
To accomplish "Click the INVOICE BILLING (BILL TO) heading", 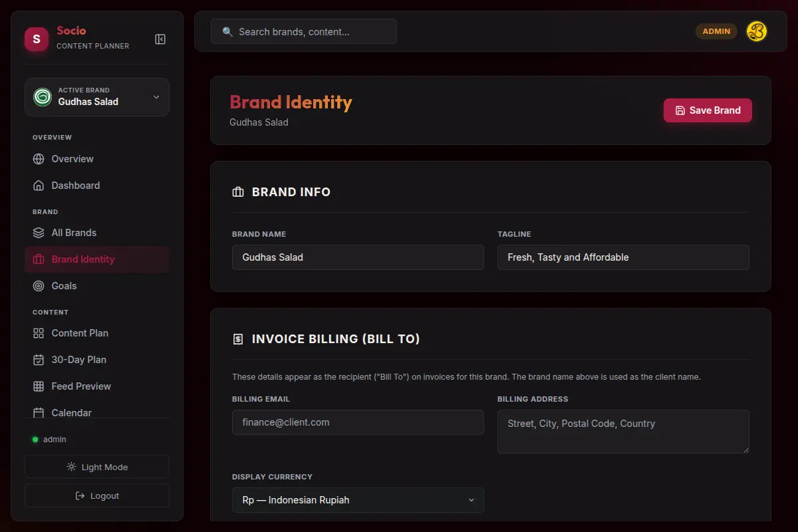I will [336, 339].
